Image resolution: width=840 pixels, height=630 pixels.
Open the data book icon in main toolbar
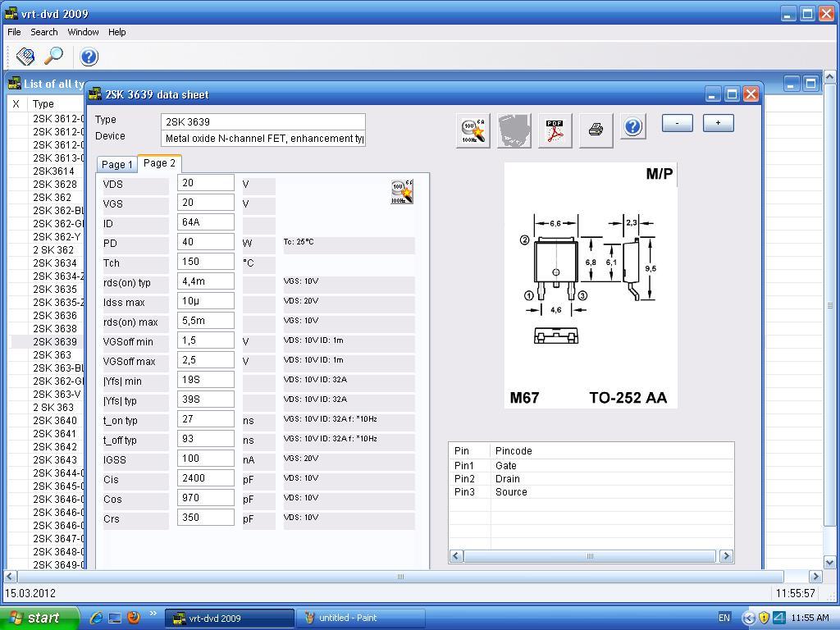[x=25, y=56]
